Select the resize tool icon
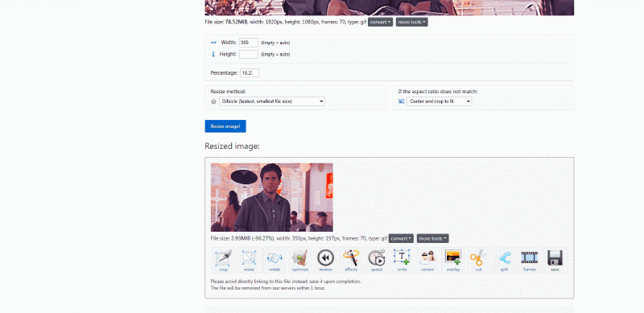Viewport: 644px width, 313px height. pos(250,261)
